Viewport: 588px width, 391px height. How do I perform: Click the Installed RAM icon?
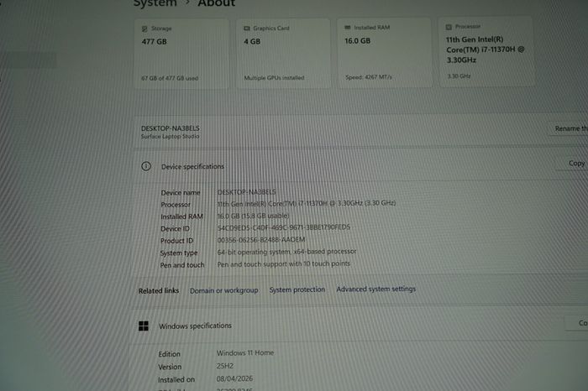tap(348, 28)
